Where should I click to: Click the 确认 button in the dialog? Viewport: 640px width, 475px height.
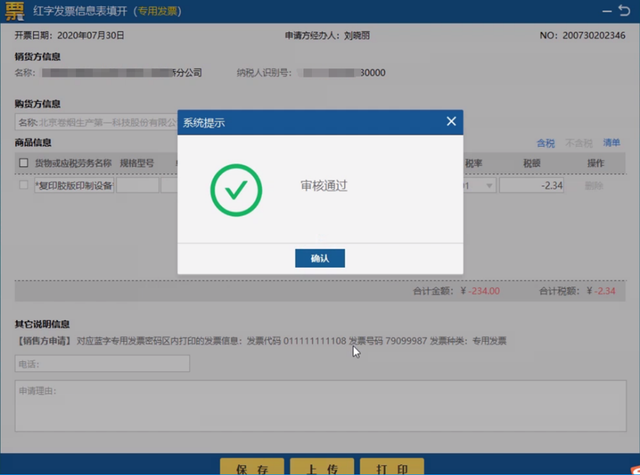click(x=320, y=258)
